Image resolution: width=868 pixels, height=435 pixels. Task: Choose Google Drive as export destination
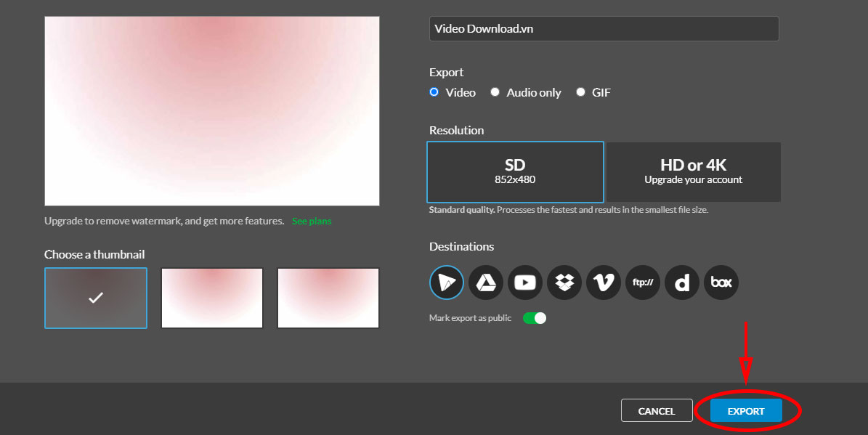pyautogui.click(x=486, y=282)
